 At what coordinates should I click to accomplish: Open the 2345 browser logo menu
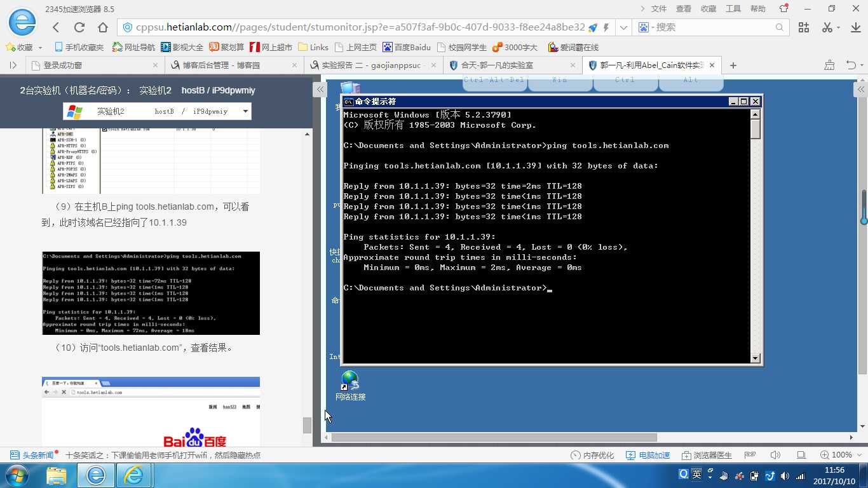click(x=22, y=23)
